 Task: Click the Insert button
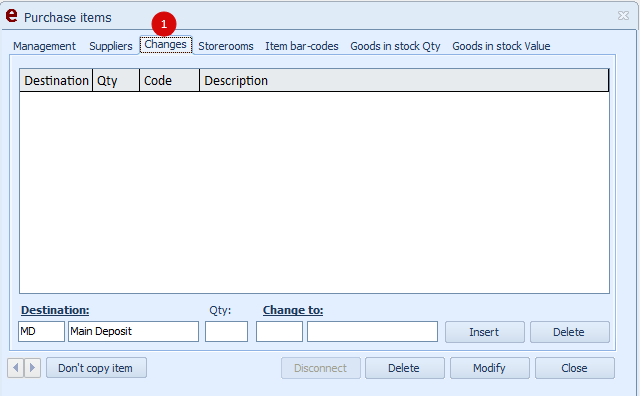pos(484,332)
